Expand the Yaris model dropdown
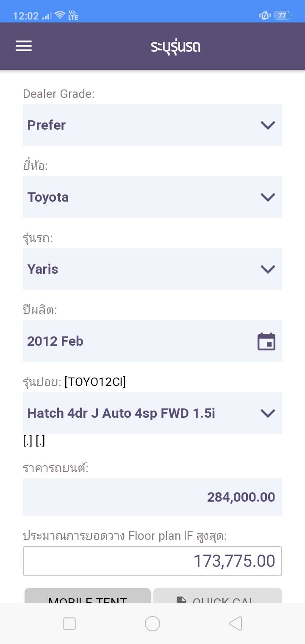This screenshot has height=644, width=305. (152, 269)
